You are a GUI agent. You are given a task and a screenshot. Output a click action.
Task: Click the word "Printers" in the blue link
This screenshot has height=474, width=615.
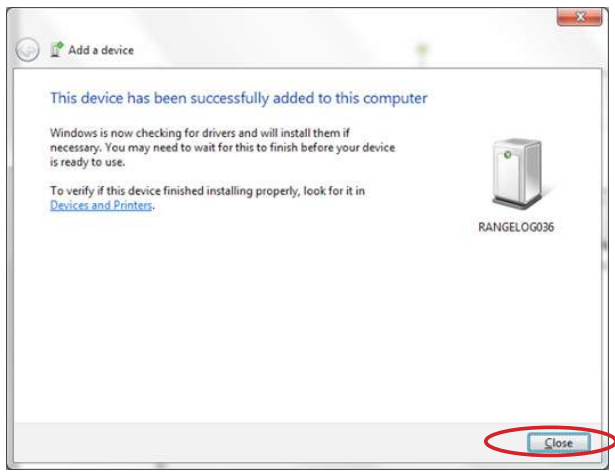point(134,205)
